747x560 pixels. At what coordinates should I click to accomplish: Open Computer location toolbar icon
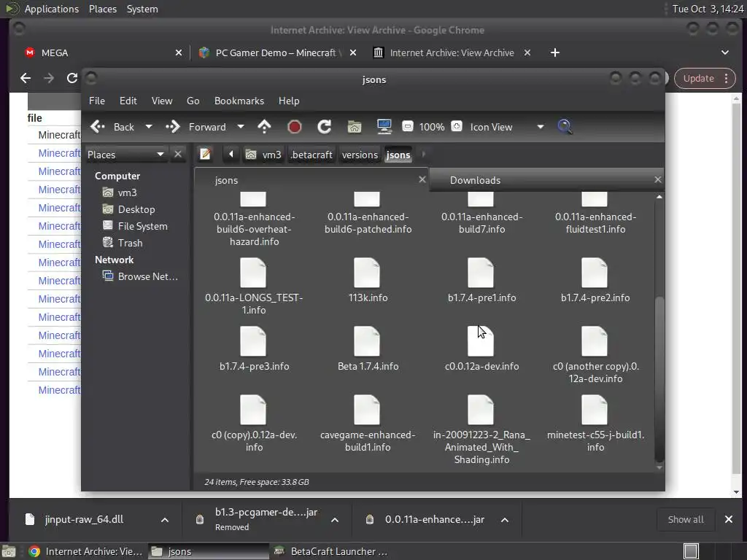tap(384, 127)
